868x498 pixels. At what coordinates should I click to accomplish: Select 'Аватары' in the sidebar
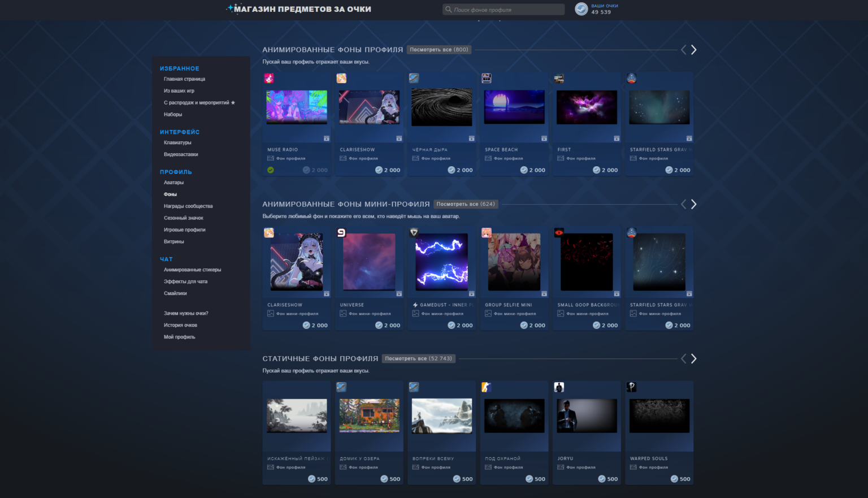pos(174,182)
